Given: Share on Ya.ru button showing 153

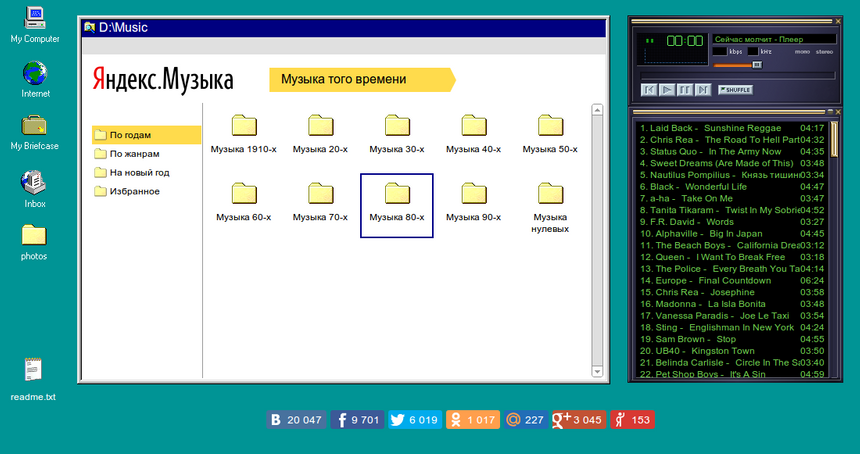Looking at the screenshot, I should coord(632,419).
